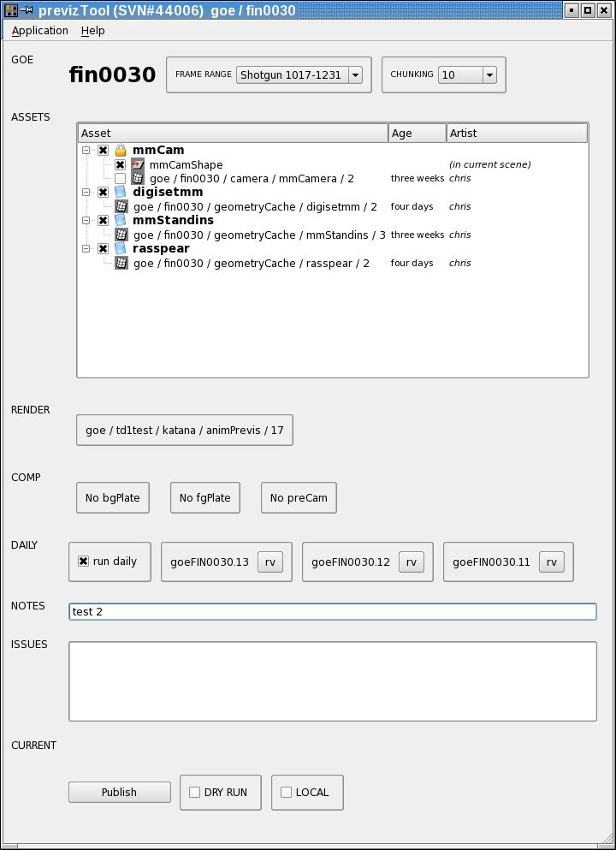This screenshot has width=616, height=850.
Task: Open the Help menu
Action: [92, 30]
